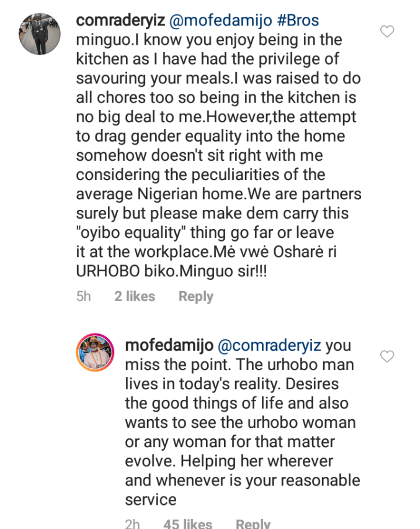Reply to mofedamijo's comment

point(252,523)
